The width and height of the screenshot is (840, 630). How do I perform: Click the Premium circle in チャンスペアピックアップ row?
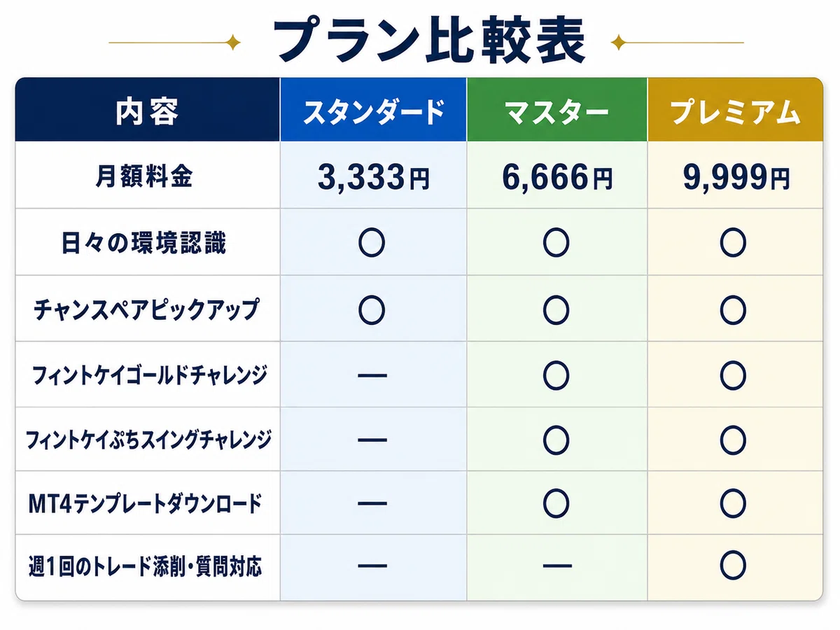(733, 309)
